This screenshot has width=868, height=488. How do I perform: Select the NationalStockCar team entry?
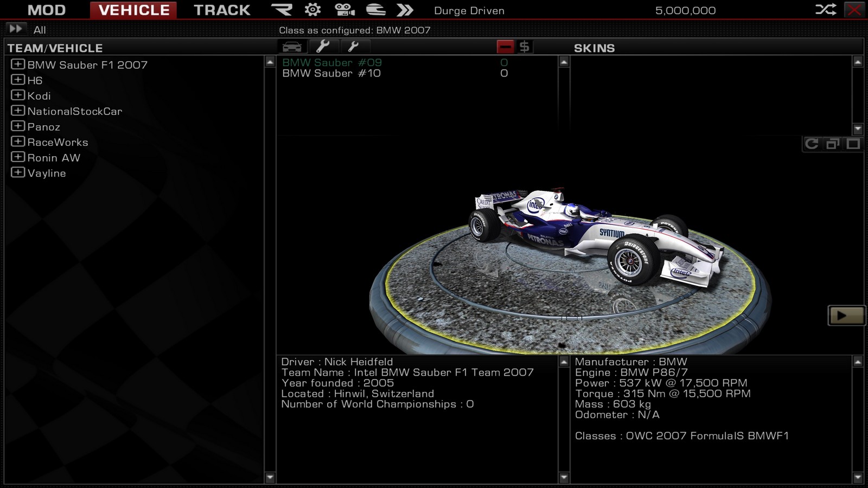coord(75,111)
